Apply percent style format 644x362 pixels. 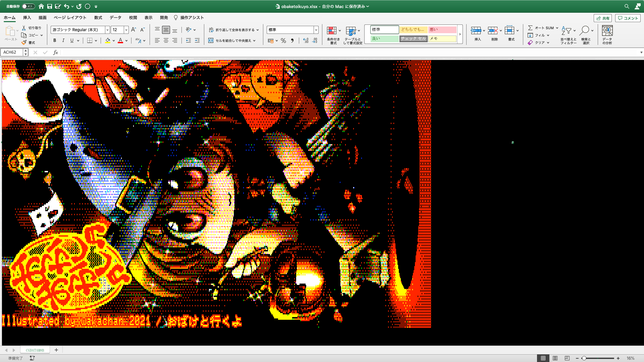tap(283, 41)
